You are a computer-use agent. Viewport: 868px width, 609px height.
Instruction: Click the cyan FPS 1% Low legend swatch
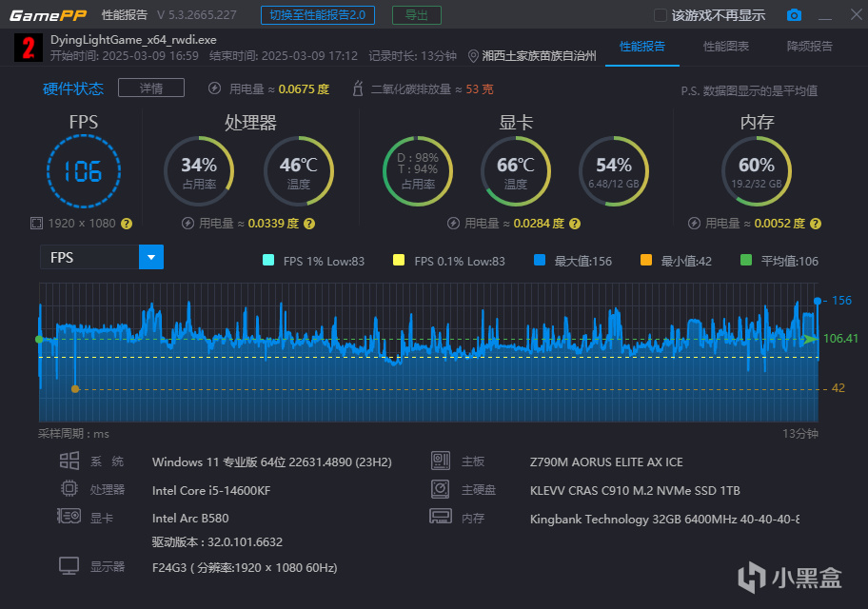point(268,260)
